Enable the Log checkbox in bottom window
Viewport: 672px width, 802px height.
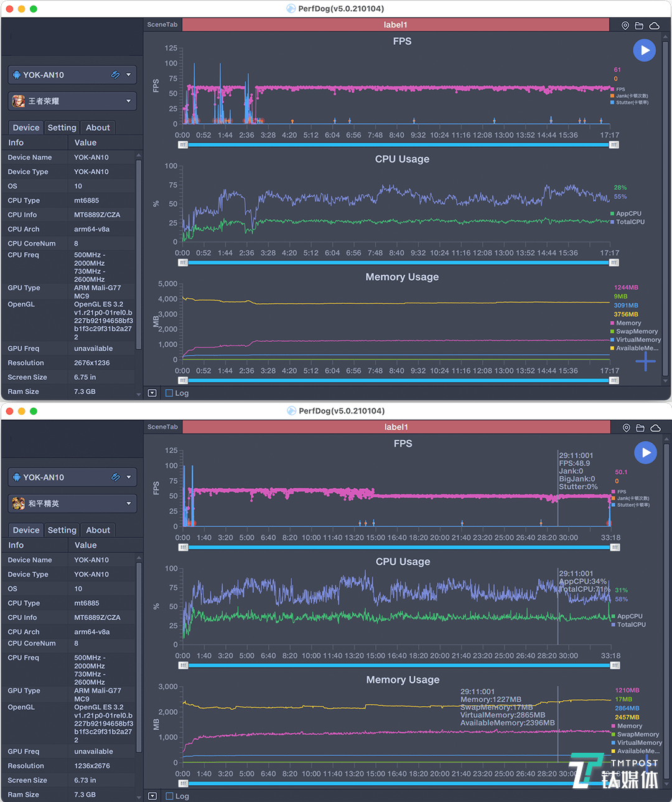click(x=169, y=796)
